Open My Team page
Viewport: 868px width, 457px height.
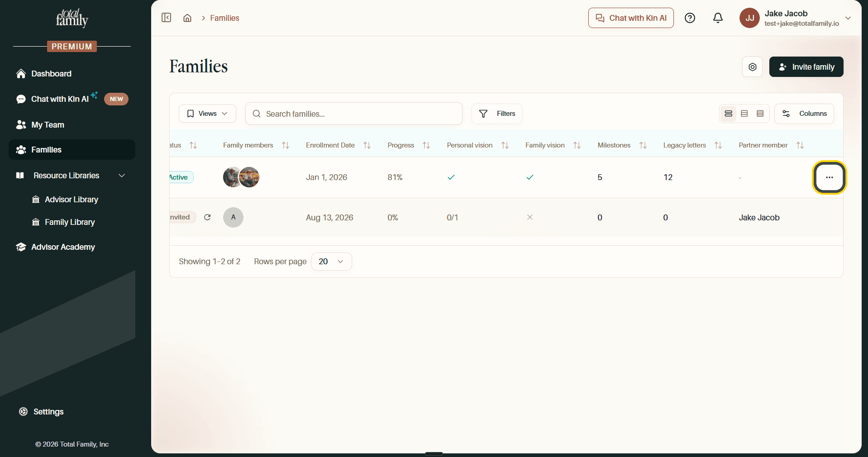72,125
